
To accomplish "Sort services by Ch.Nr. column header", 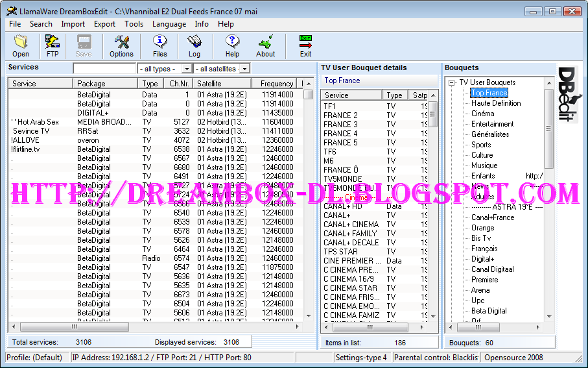I will coord(179,83).
